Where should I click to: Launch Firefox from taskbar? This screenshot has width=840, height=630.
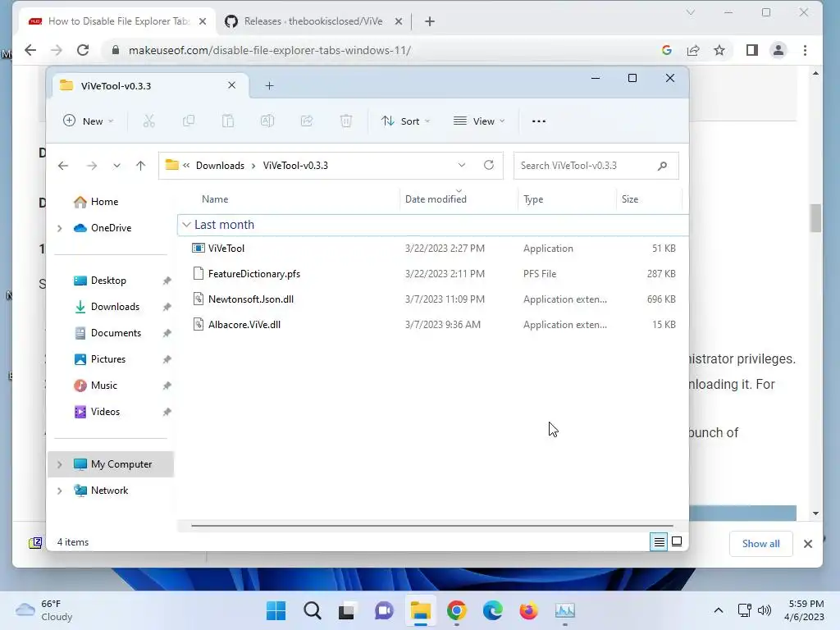pos(529,610)
